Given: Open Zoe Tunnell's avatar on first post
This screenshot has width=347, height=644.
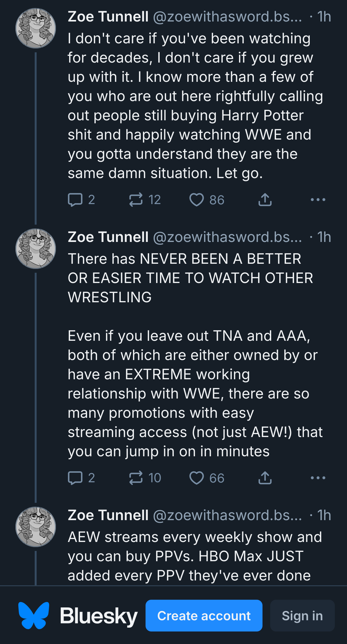Looking at the screenshot, I should pyautogui.click(x=36, y=28).
